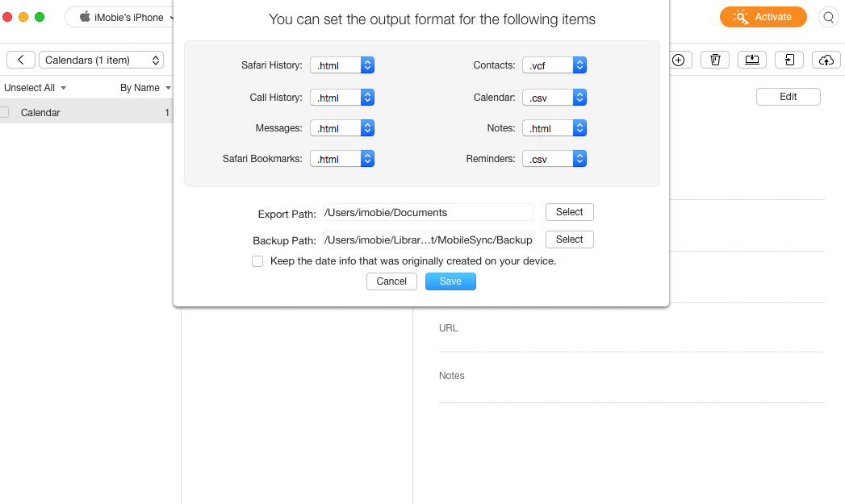Click Select next to Export Path

pos(569,212)
